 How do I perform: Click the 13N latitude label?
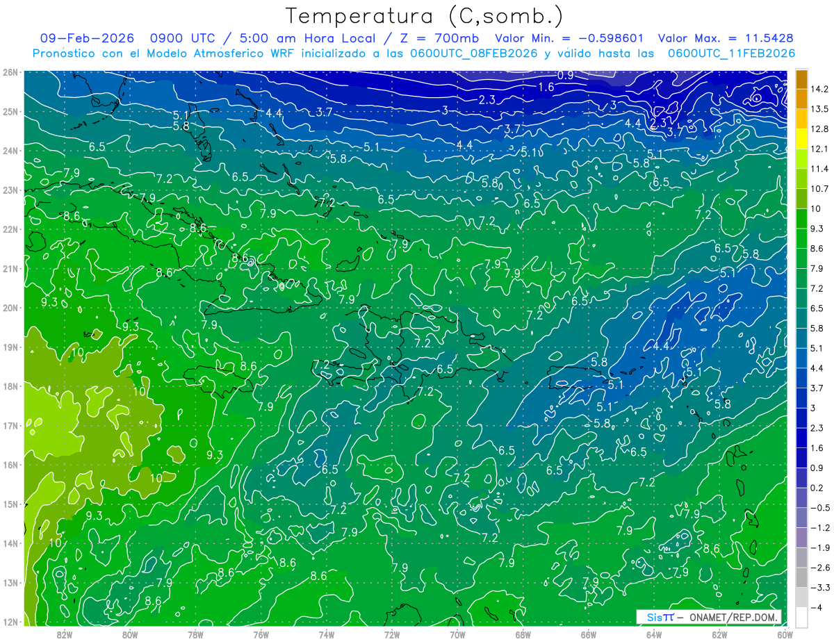(10, 582)
